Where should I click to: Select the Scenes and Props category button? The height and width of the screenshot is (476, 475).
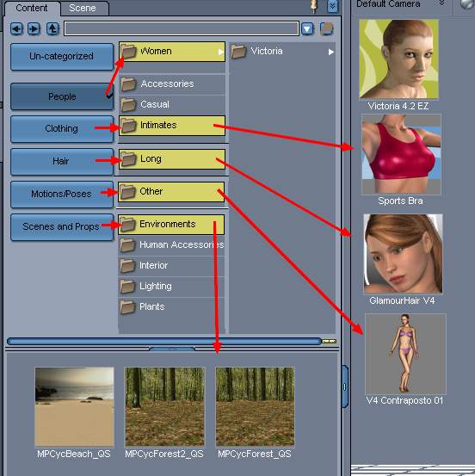point(62,226)
